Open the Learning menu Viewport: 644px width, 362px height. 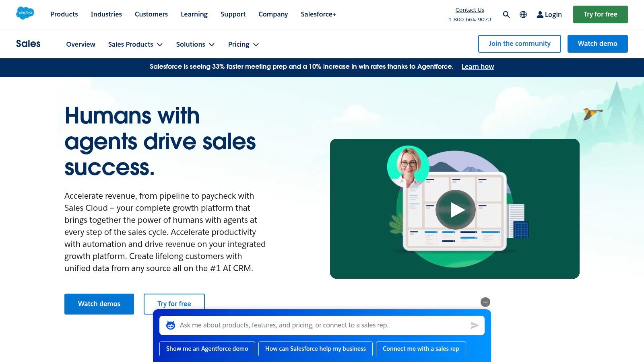coord(194,14)
